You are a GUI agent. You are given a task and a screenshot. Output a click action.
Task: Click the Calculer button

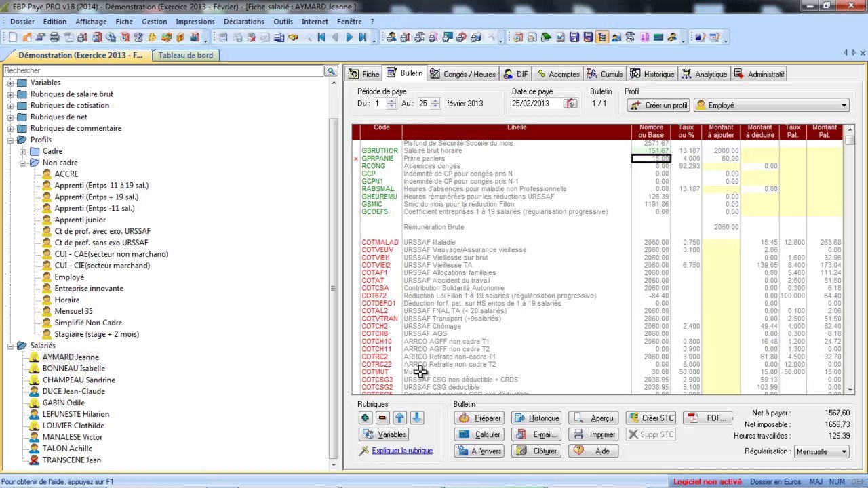point(479,434)
